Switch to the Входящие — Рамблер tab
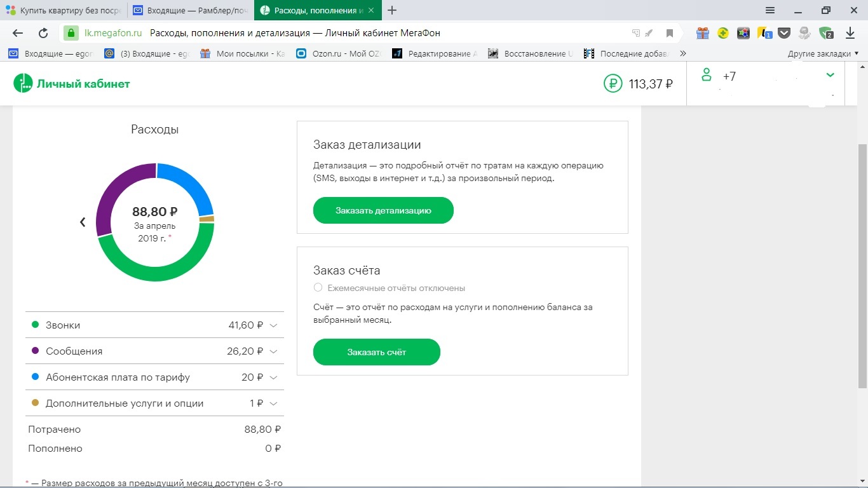Screen dimensions: 868x488 pyautogui.click(x=190, y=10)
